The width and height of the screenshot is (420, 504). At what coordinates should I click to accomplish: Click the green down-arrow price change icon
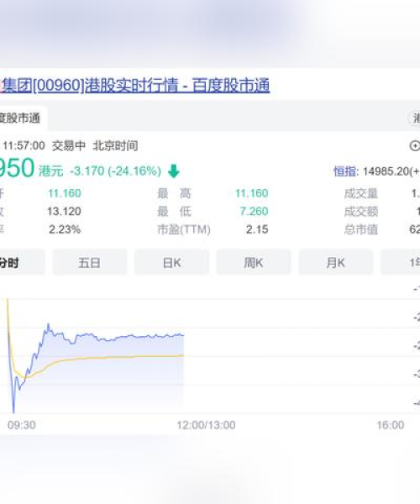coord(174,171)
